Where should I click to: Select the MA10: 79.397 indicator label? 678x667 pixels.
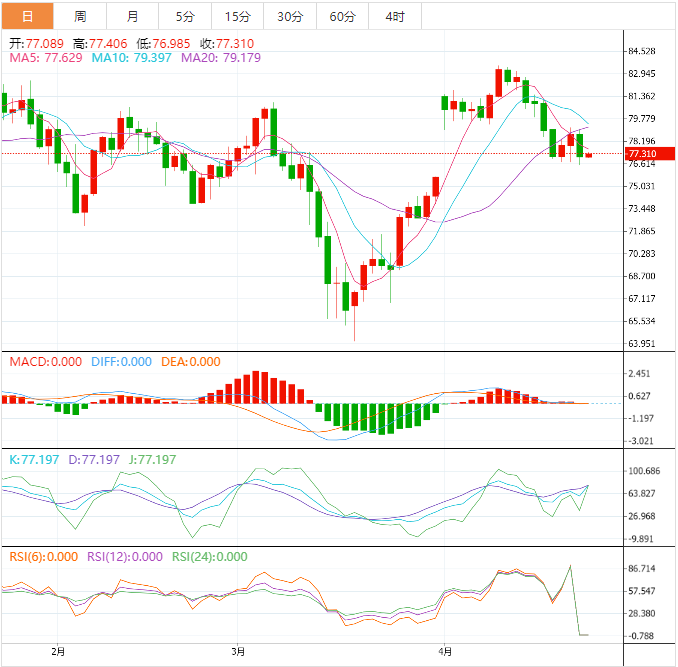click(132, 58)
